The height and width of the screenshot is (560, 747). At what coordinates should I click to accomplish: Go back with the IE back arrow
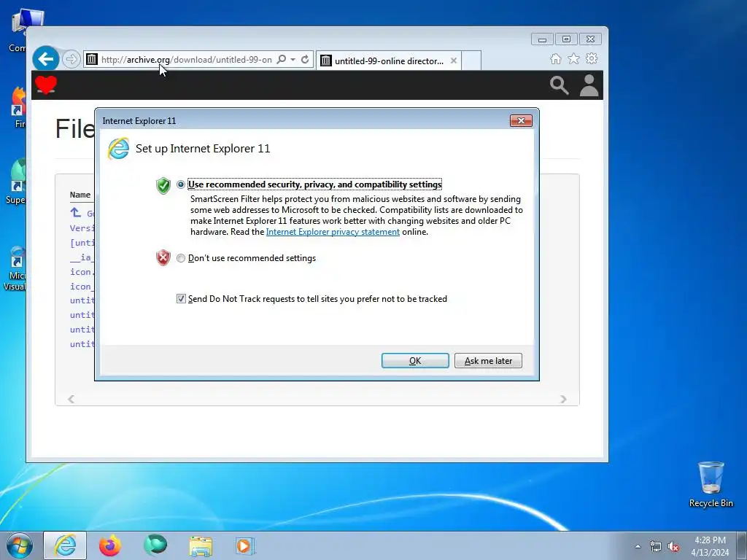pyautogui.click(x=46, y=59)
